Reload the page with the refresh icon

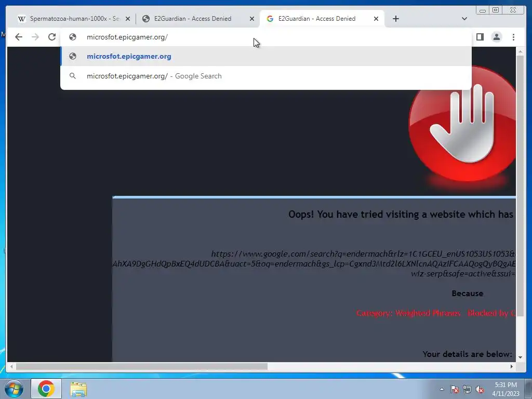tap(52, 37)
